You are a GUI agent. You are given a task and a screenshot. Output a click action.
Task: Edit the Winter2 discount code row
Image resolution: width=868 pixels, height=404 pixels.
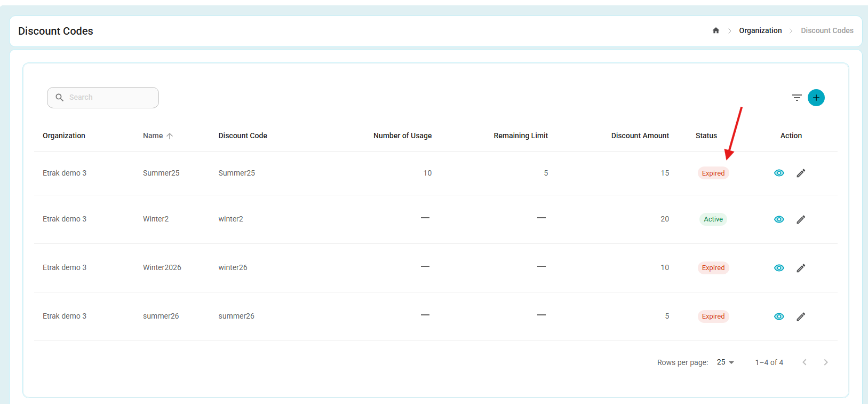[801, 219]
